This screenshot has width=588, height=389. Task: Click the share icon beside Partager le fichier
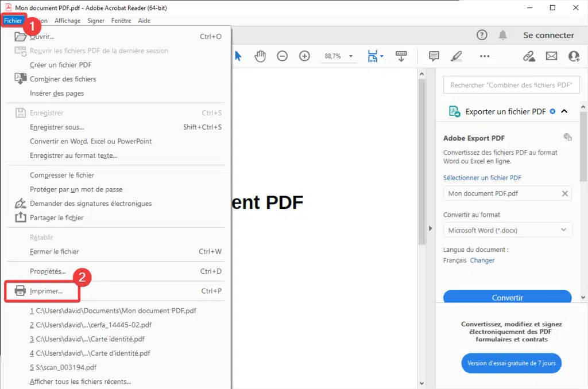[x=20, y=217]
